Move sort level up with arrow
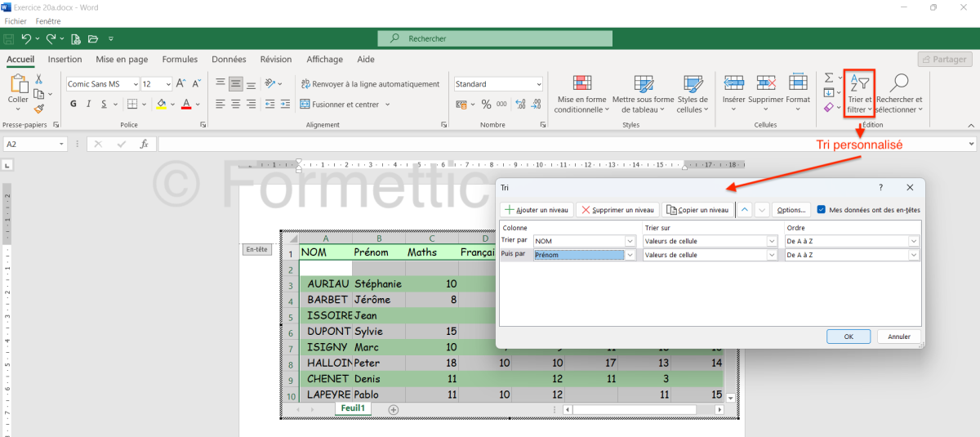This screenshot has width=980, height=437. [x=745, y=210]
